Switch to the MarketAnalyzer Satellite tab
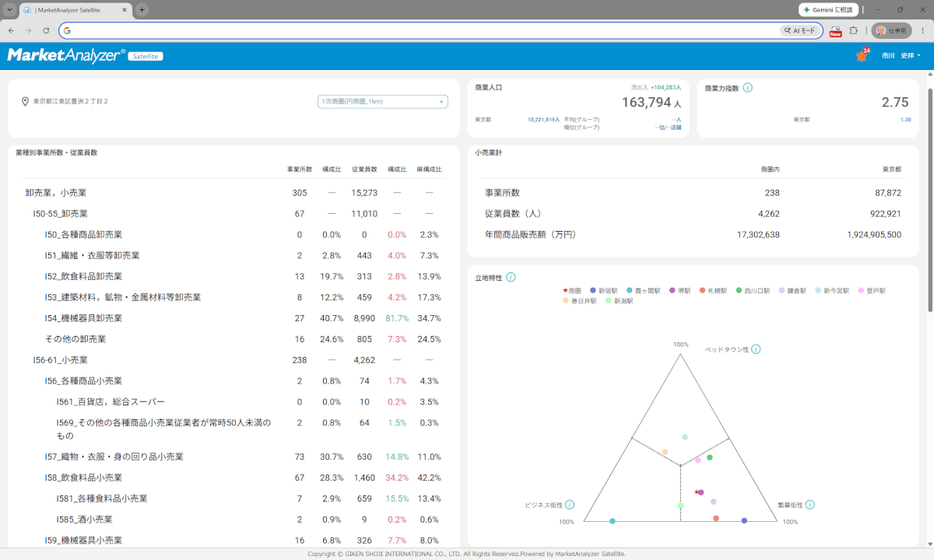The image size is (934, 560). click(75, 9)
